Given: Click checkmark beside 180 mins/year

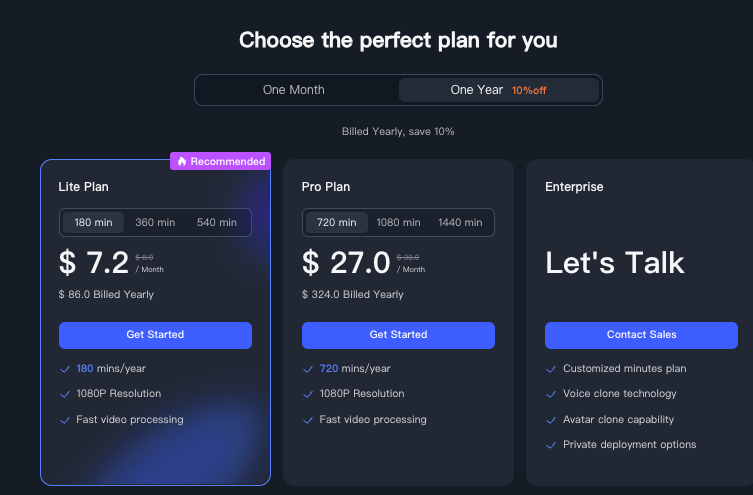Looking at the screenshot, I should [x=65, y=369].
